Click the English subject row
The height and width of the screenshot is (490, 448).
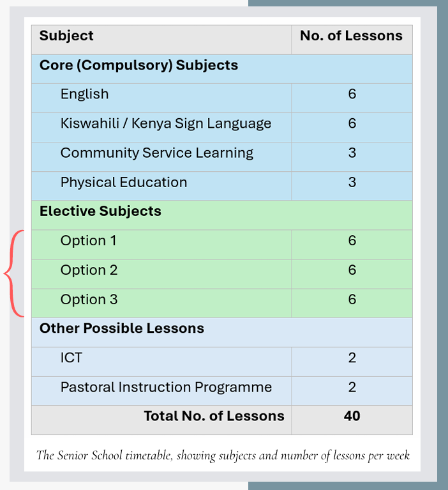tap(84, 94)
